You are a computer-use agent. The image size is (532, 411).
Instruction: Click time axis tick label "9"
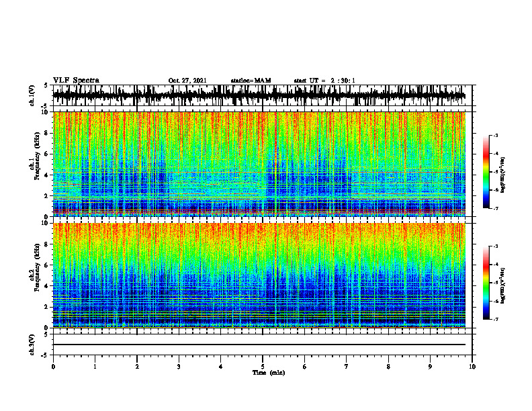(430, 367)
